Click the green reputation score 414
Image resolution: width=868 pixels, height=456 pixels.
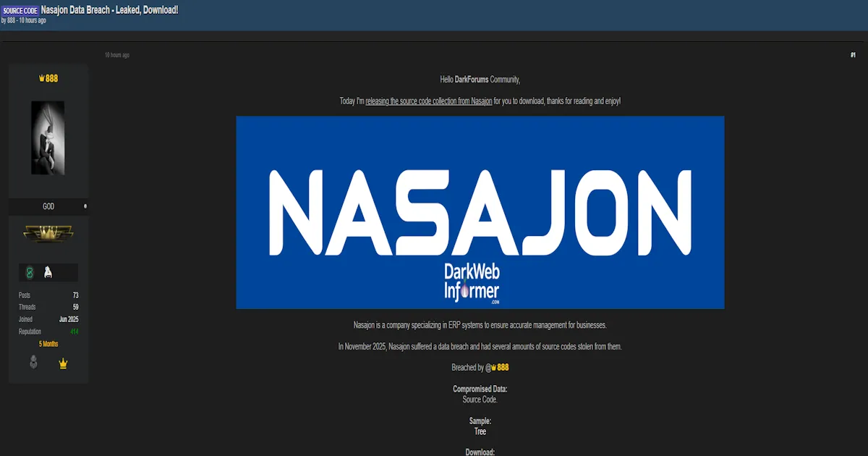tap(75, 331)
